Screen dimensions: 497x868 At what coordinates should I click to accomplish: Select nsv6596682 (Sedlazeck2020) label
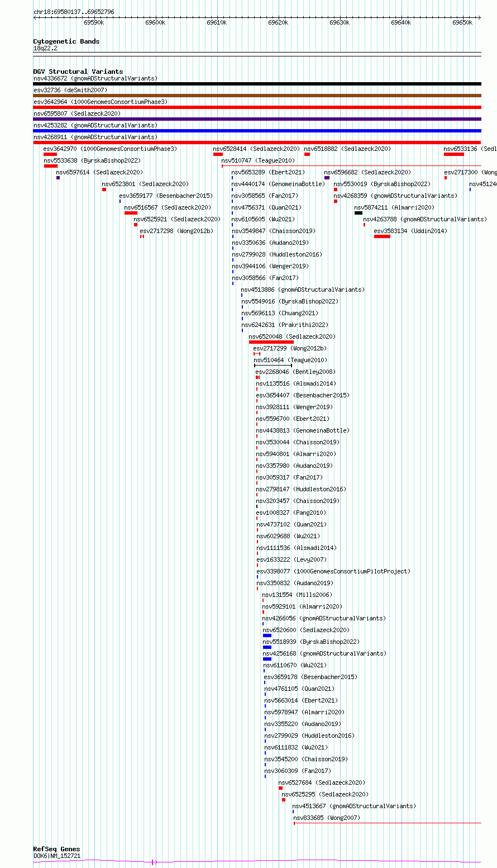(367, 172)
